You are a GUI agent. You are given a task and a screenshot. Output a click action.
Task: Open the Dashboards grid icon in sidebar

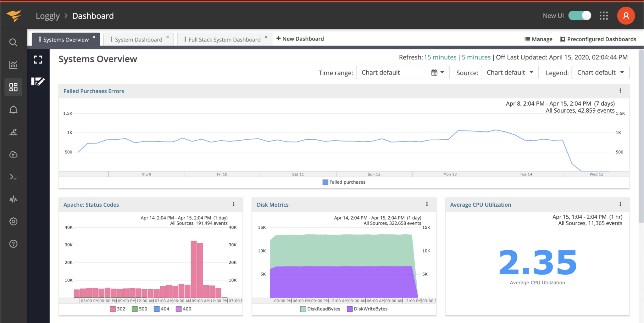pyautogui.click(x=13, y=87)
